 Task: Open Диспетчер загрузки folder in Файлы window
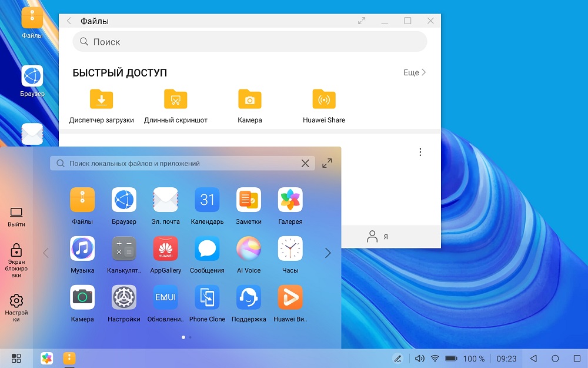click(x=101, y=100)
